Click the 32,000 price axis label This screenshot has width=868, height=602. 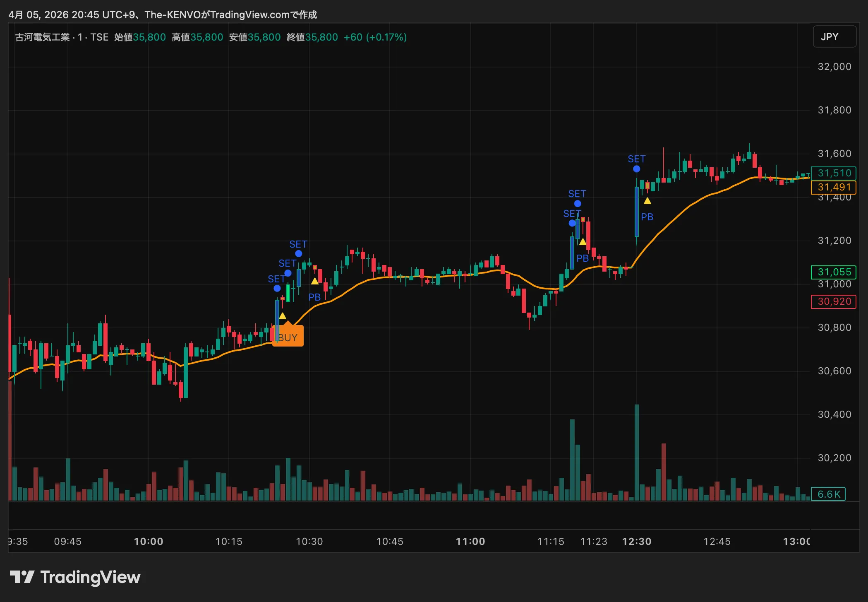tap(834, 67)
